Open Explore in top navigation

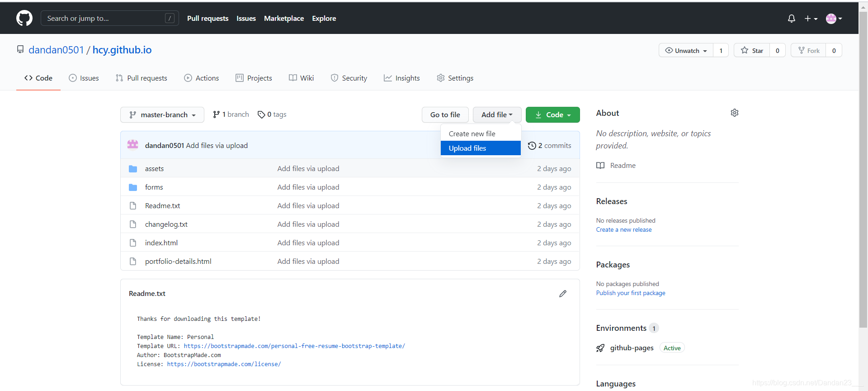point(324,19)
